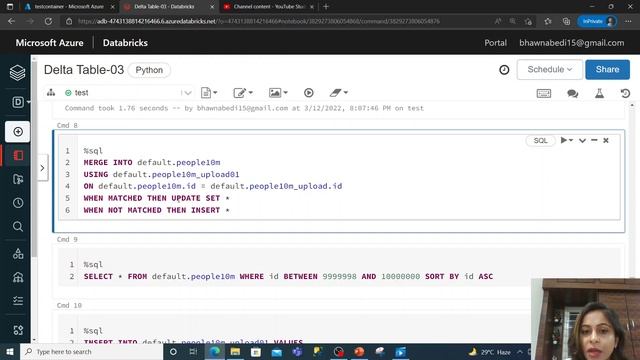Open keyboard shortcuts icon
This screenshot has height=360, width=640.
click(x=544, y=93)
